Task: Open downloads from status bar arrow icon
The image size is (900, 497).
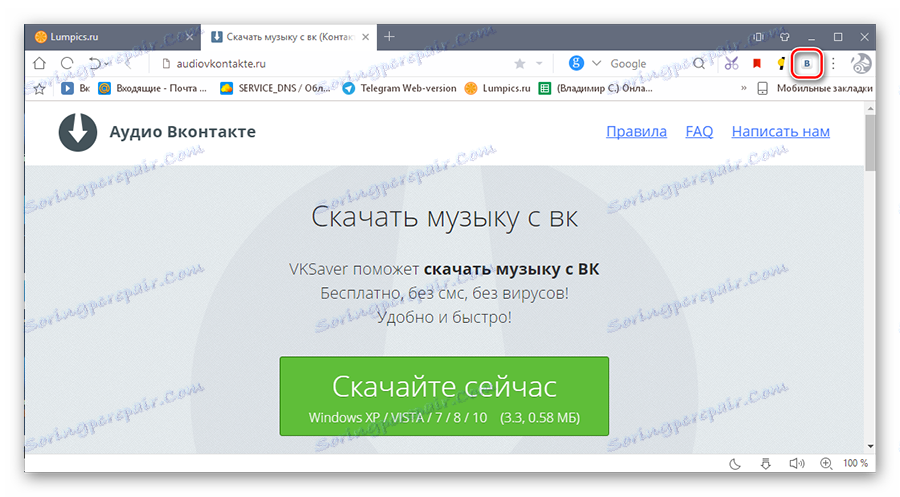Action: 766,464
